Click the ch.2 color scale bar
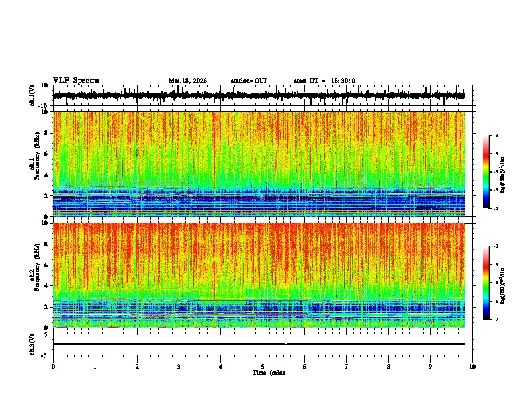 tap(486, 283)
